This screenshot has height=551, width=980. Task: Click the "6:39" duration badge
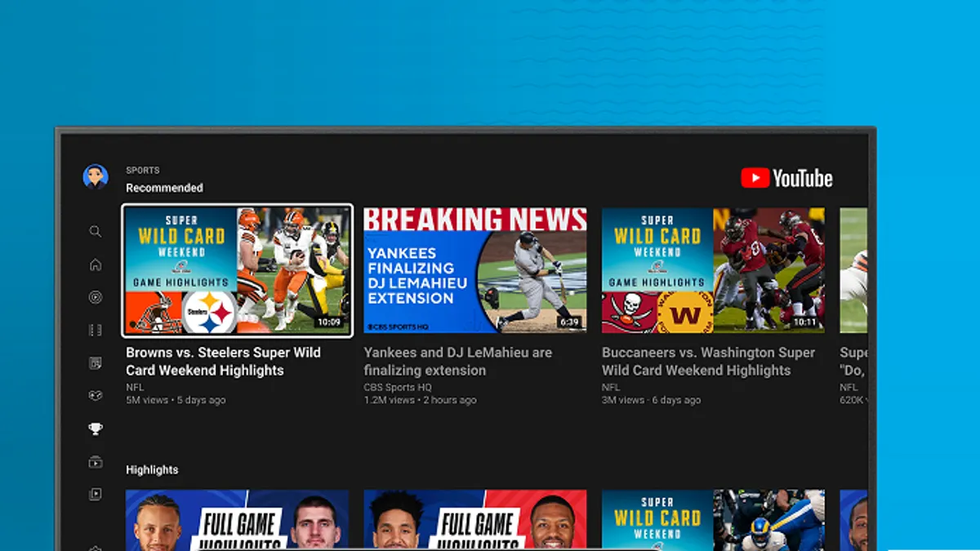pyautogui.click(x=569, y=322)
